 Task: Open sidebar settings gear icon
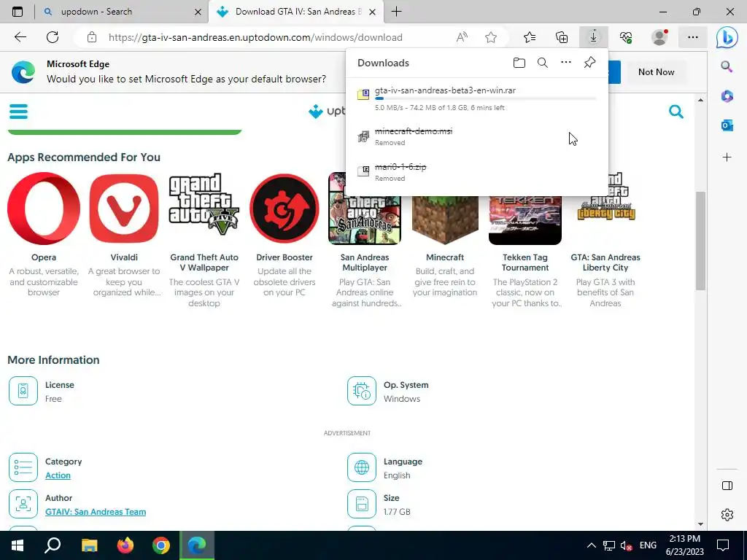pos(727,515)
